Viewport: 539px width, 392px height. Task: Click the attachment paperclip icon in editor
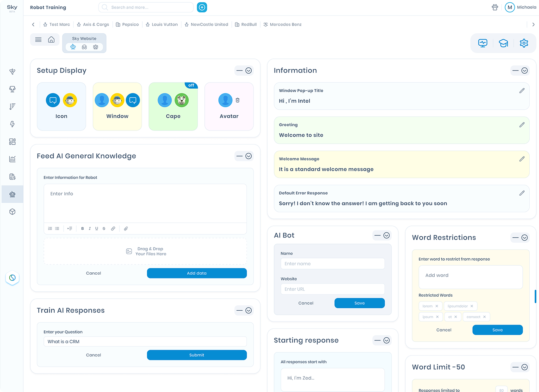[x=126, y=229]
